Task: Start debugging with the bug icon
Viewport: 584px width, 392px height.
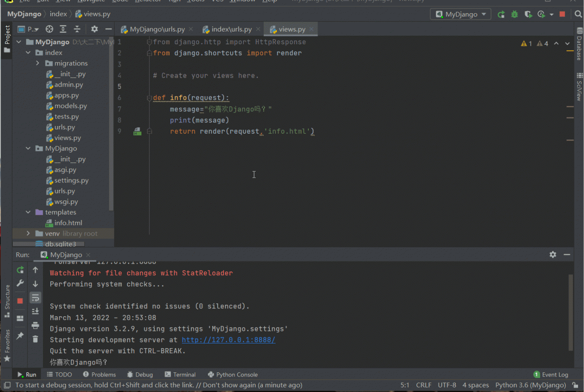Action: click(515, 15)
